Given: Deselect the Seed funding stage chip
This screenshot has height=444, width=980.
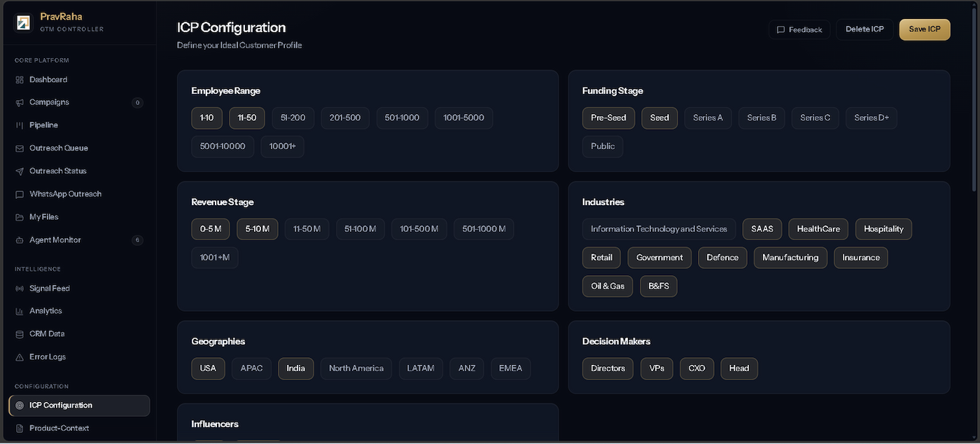Looking at the screenshot, I should [x=659, y=118].
